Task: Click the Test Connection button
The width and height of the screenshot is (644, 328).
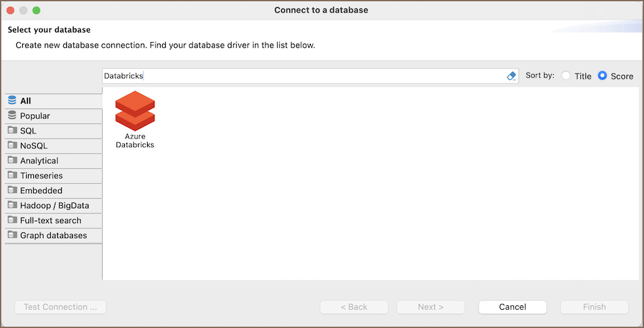Action: point(60,307)
